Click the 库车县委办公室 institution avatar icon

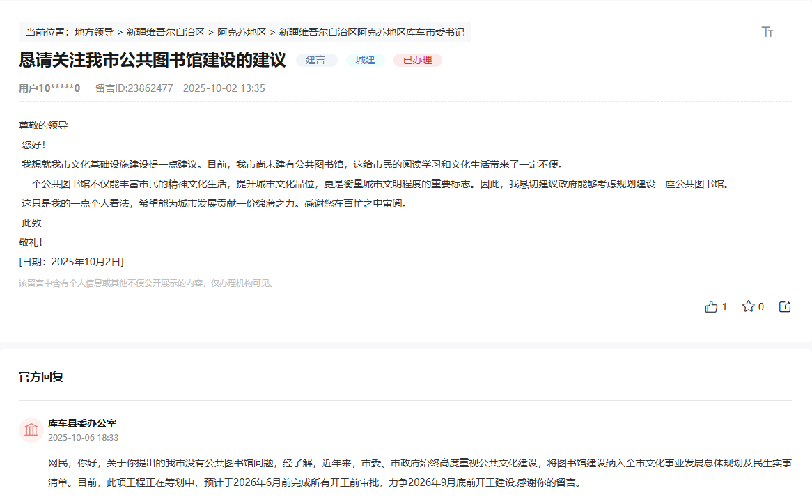tap(31, 430)
